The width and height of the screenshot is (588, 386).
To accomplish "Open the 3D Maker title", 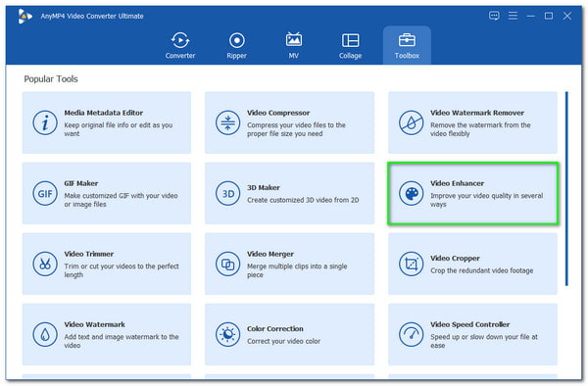I will click(264, 187).
